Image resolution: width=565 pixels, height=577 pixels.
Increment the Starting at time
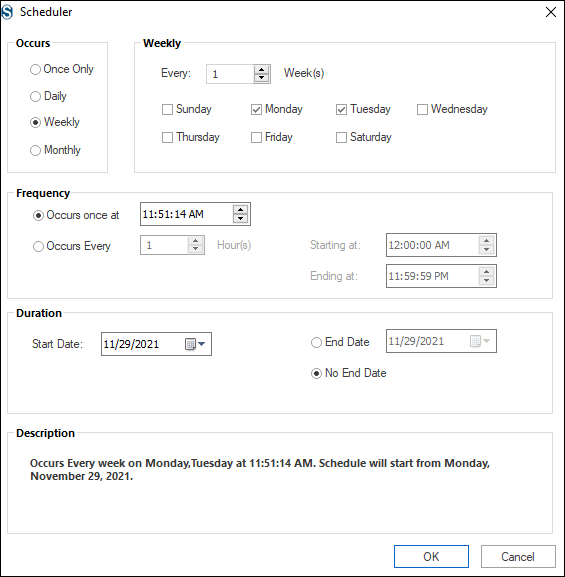[x=486, y=240]
